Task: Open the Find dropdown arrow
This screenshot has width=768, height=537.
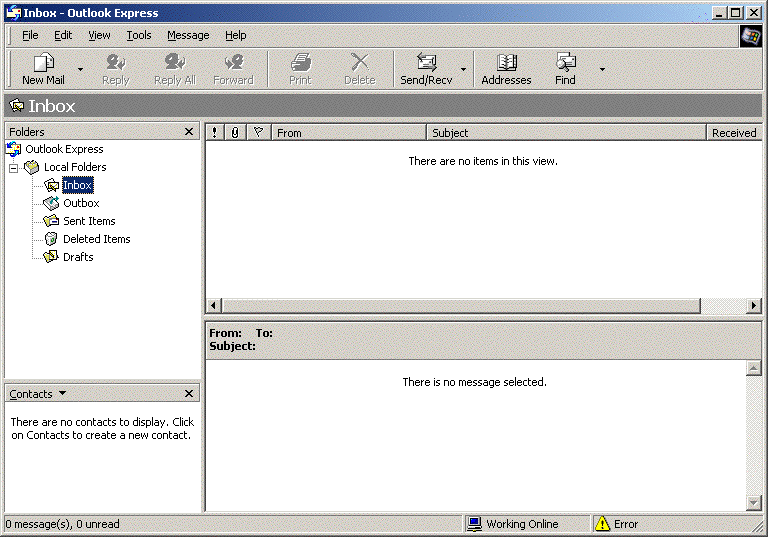Action: pyautogui.click(x=602, y=69)
